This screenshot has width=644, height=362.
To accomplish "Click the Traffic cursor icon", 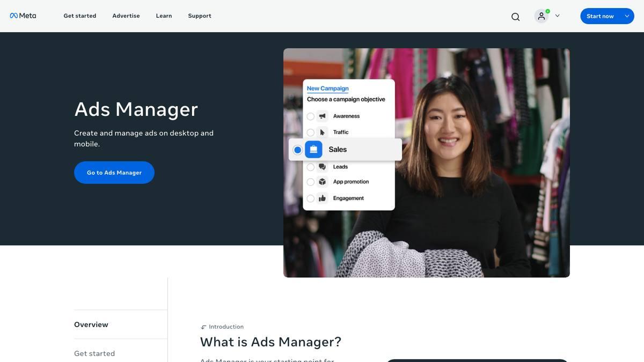I will 323,132.
